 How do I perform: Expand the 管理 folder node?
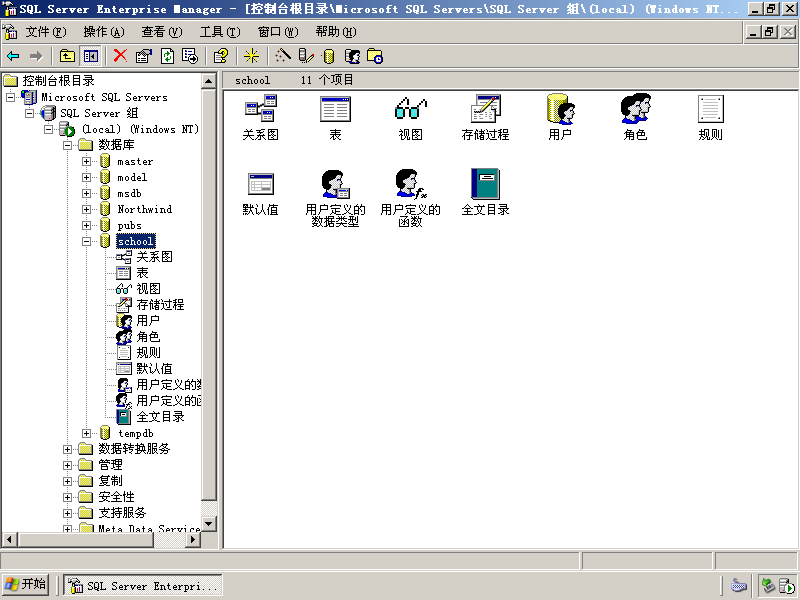[67, 465]
